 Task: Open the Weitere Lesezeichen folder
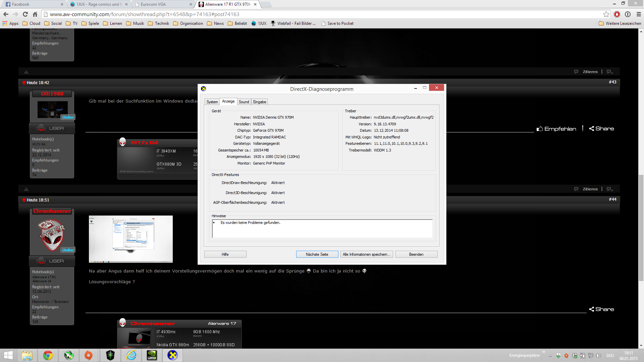tap(620, 23)
